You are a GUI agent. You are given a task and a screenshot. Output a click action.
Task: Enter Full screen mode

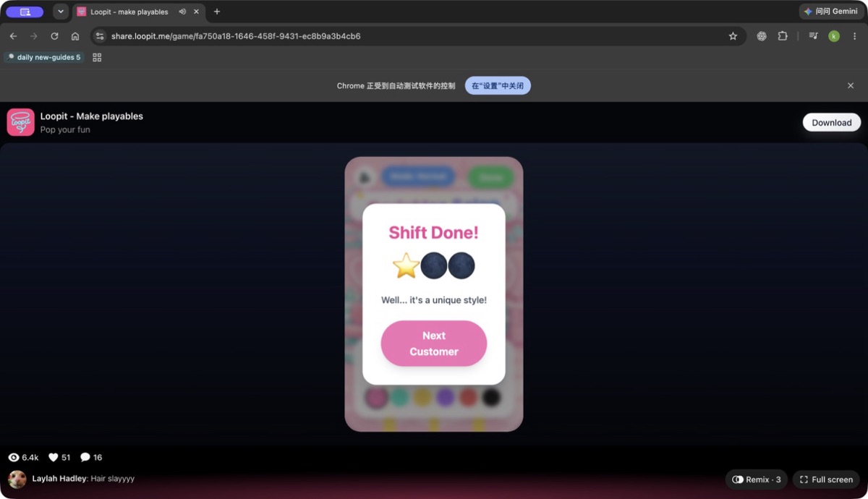click(x=826, y=479)
